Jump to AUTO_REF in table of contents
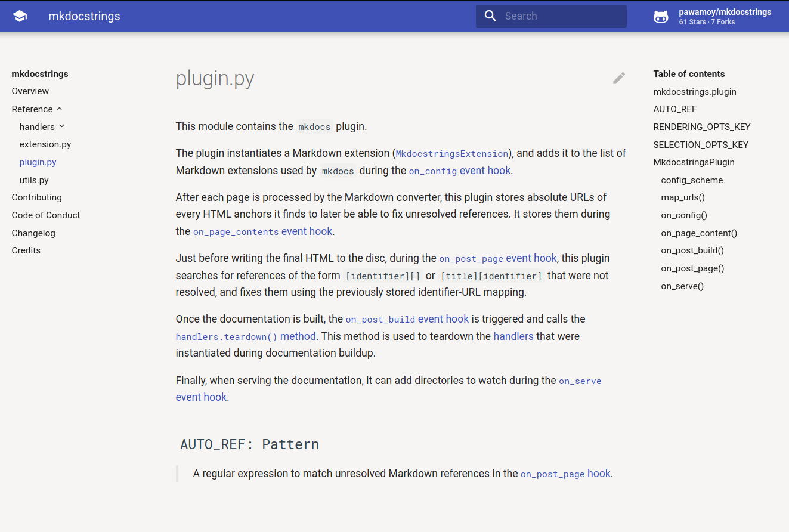 tap(675, 109)
